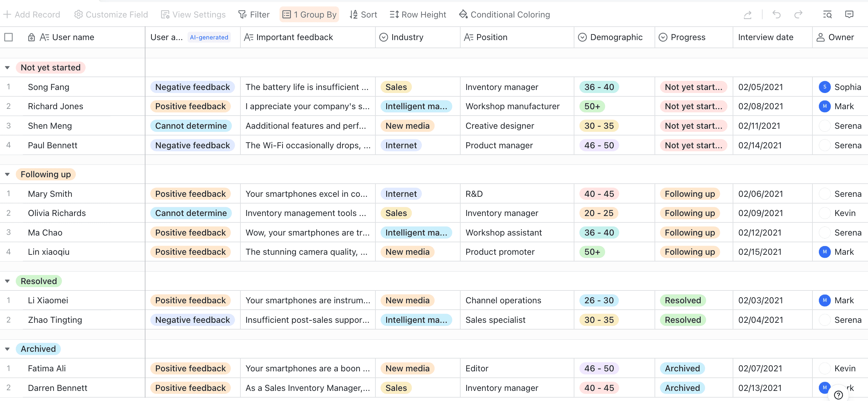Collapse the Not yet started group
This screenshot has width=868, height=401.
(x=7, y=68)
